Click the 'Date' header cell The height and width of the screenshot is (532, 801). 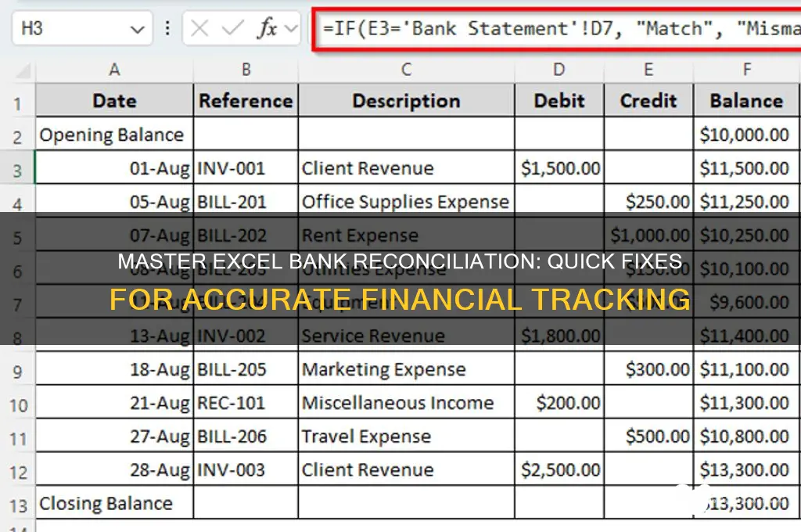pyautogui.click(x=114, y=101)
